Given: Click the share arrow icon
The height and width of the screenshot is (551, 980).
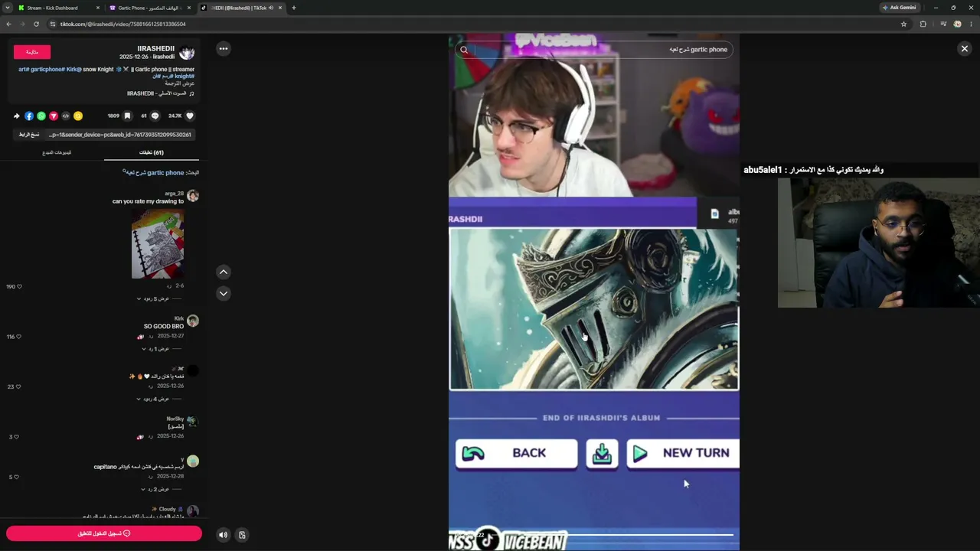Looking at the screenshot, I should coord(16,116).
